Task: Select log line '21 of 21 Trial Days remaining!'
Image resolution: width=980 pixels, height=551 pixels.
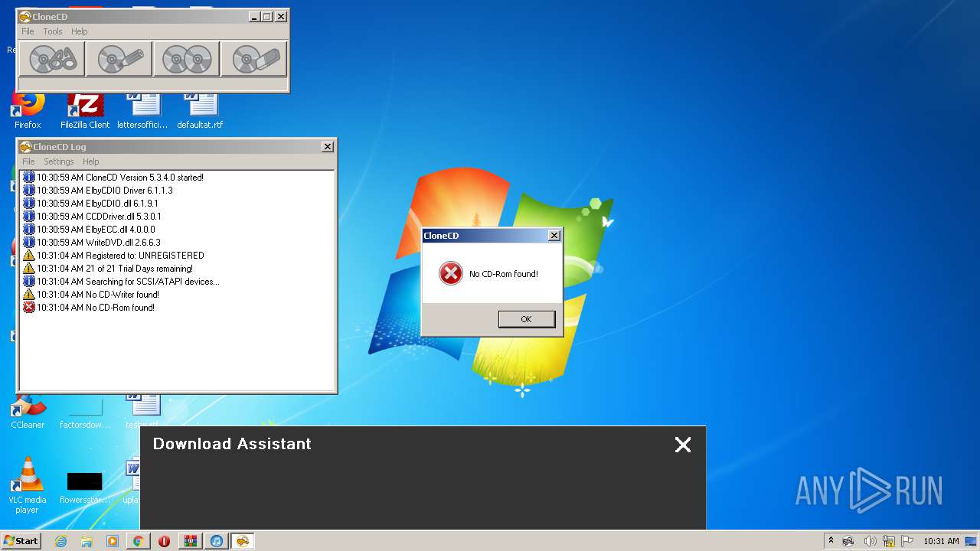Action: coord(108,269)
